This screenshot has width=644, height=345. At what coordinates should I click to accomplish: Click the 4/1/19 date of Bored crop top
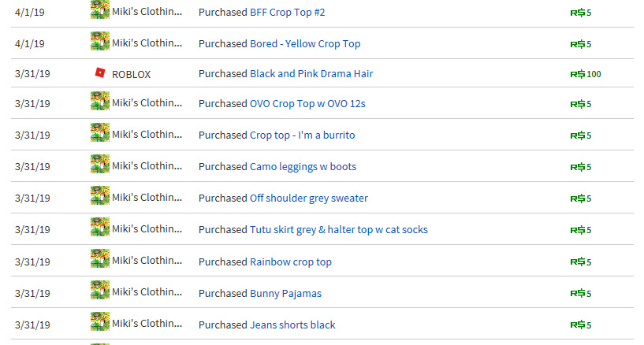tap(30, 44)
